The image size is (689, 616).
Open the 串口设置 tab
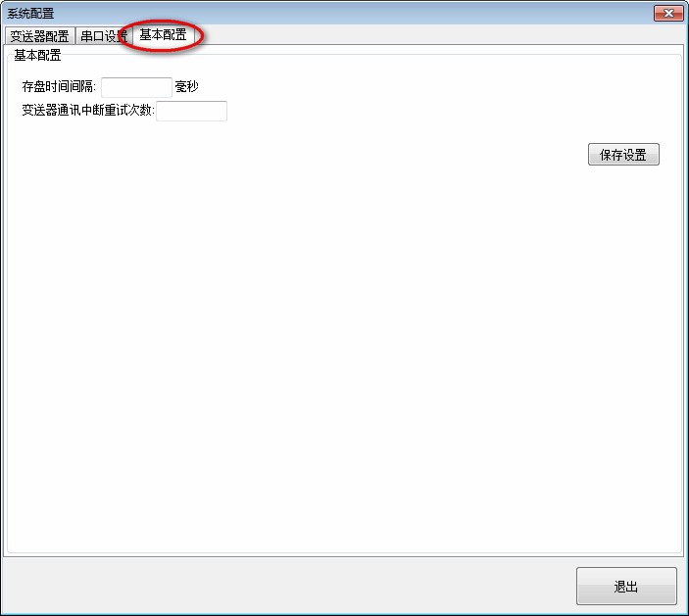(103, 36)
